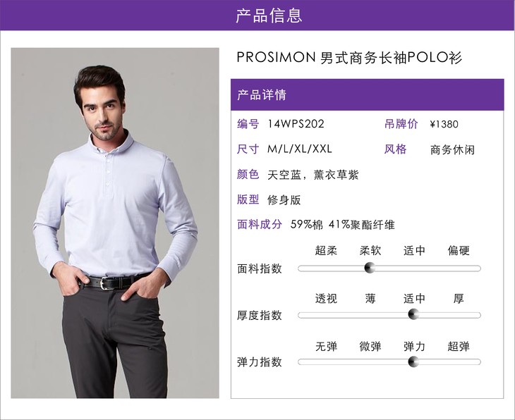
Task: Select the 偏硬 fabric softness label
Action: point(459,250)
